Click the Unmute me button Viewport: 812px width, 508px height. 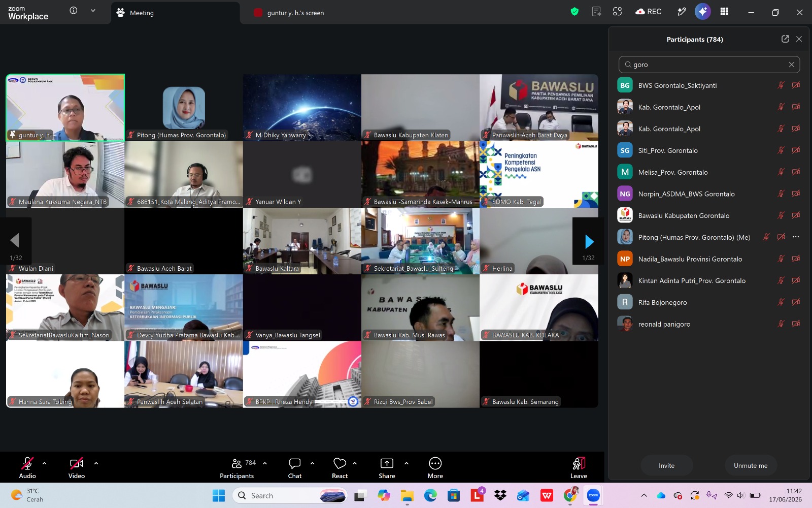pos(751,465)
